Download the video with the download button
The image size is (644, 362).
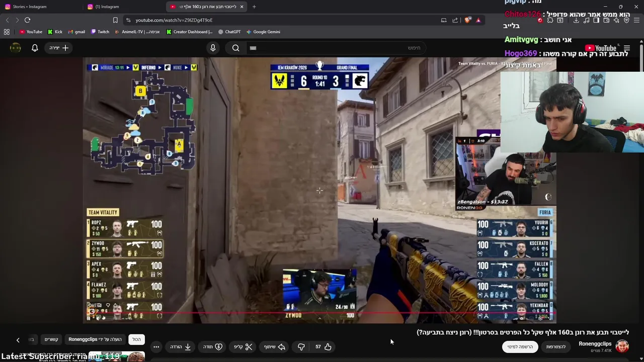pyautogui.click(x=180, y=347)
